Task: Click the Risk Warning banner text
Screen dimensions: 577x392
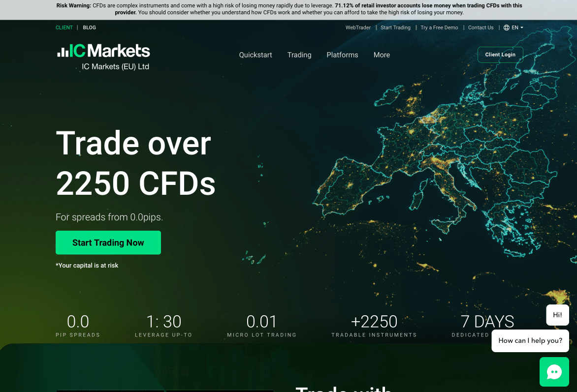Action: [289, 9]
